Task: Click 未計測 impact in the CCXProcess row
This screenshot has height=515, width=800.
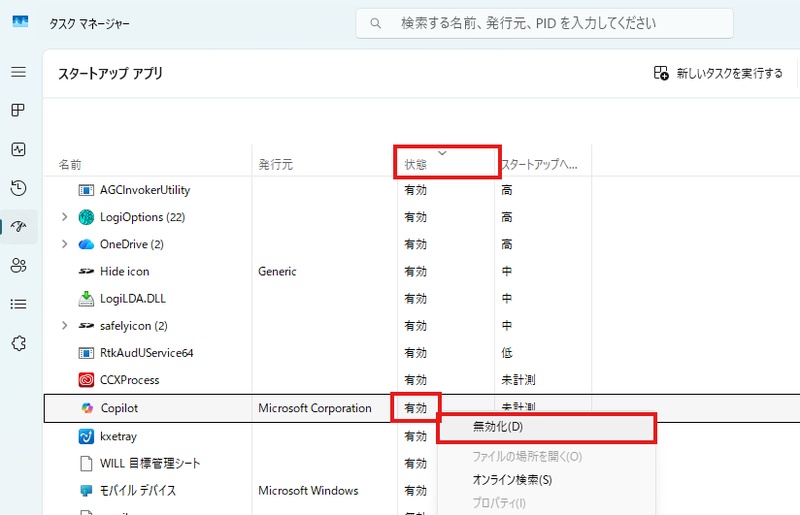Action: click(518, 380)
